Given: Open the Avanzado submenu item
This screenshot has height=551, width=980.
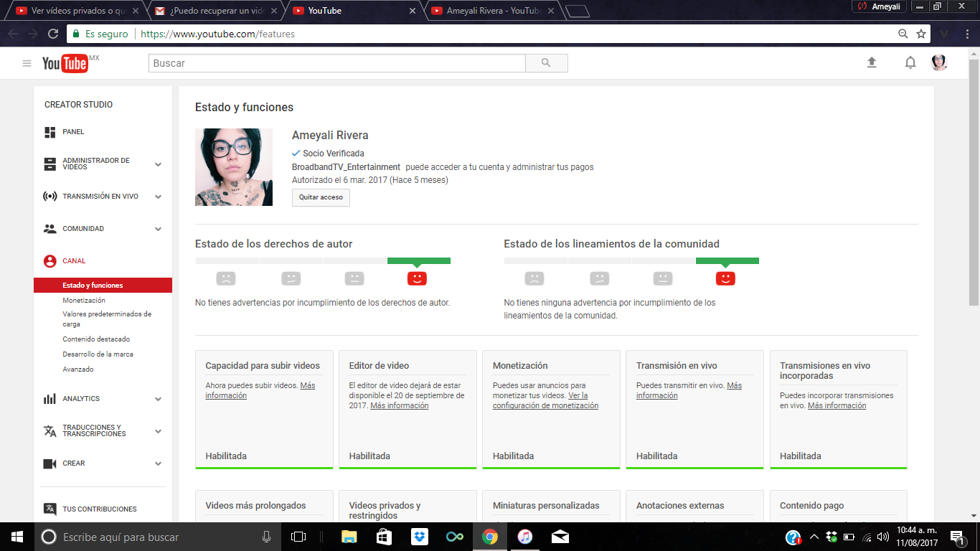Looking at the screenshot, I should [78, 369].
